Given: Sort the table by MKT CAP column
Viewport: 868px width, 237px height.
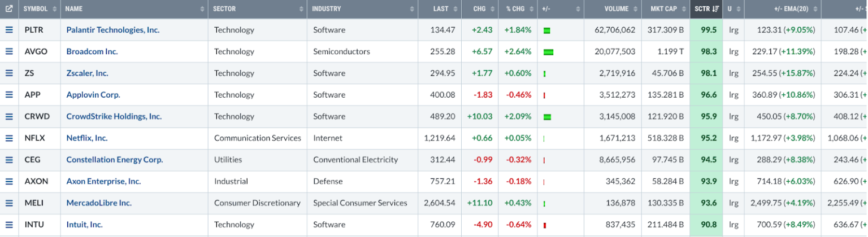Looking at the screenshot, I should pyautogui.click(x=666, y=9).
